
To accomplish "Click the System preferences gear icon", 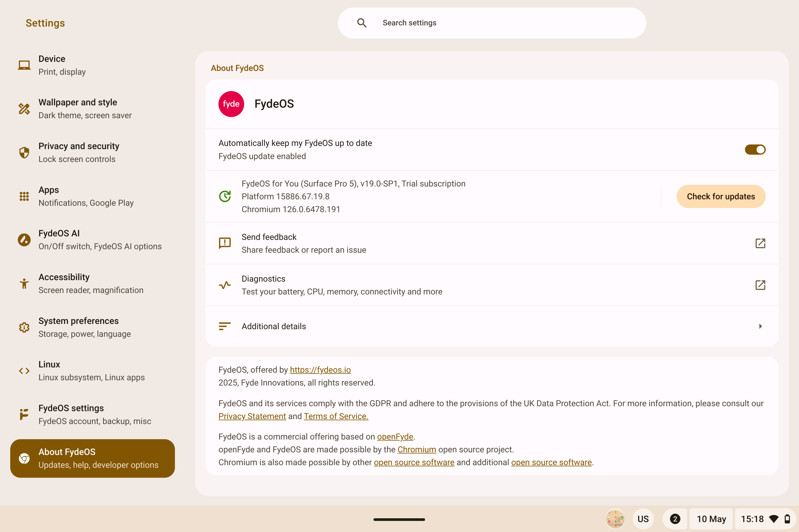I will (24, 327).
